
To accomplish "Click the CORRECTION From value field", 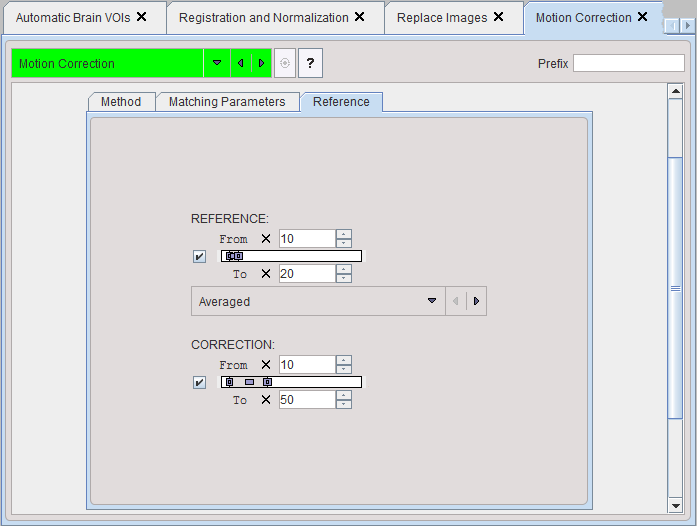I will click(x=307, y=365).
